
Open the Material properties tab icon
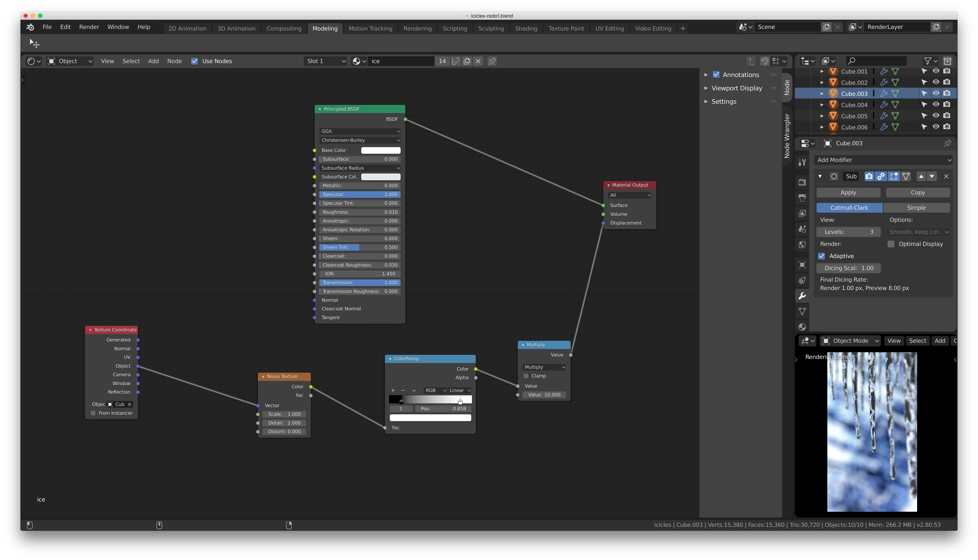point(802,327)
